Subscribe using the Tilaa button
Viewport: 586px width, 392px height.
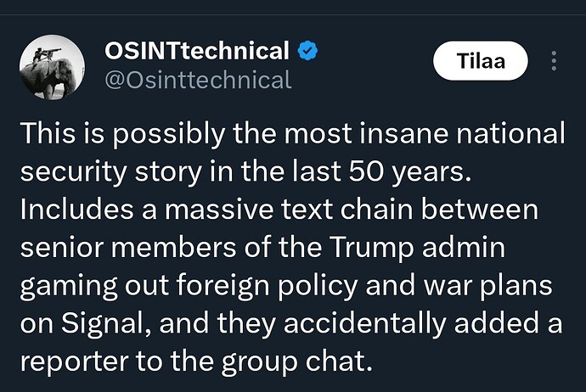pos(480,61)
